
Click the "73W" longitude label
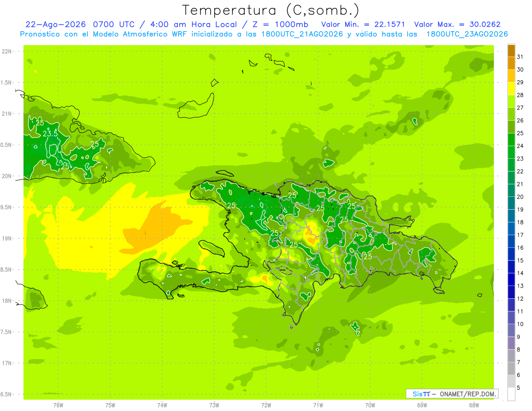click(x=214, y=405)
